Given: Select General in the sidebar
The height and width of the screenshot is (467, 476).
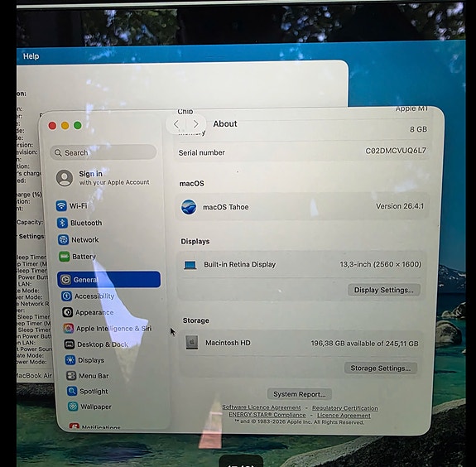Looking at the screenshot, I should tap(108, 279).
